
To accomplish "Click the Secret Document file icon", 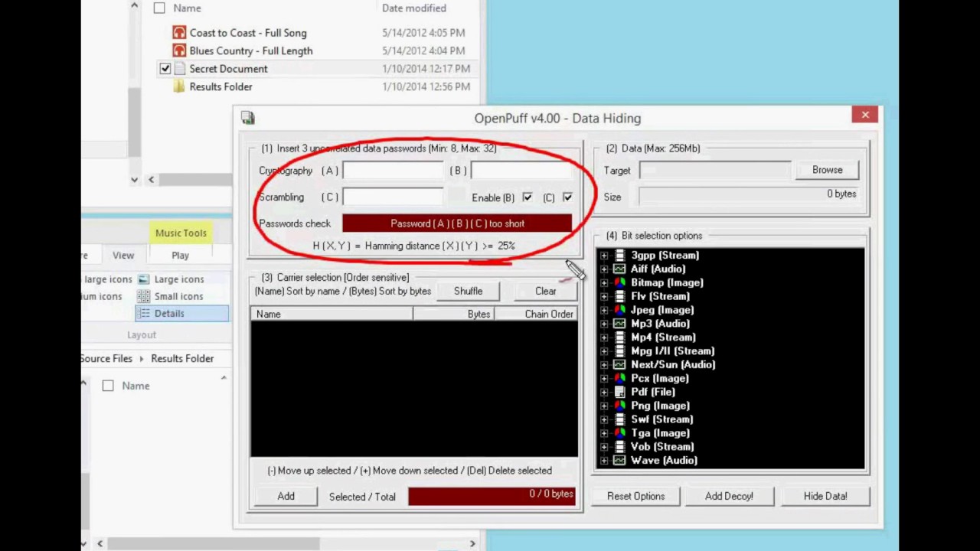I will tap(179, 69).
